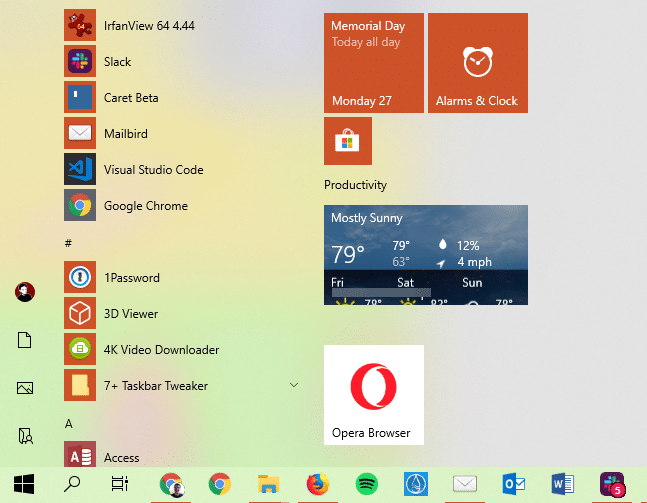Launch the Opera Browser tile
The height and width of the screenshot is (503, 647).
click(374, 395)
